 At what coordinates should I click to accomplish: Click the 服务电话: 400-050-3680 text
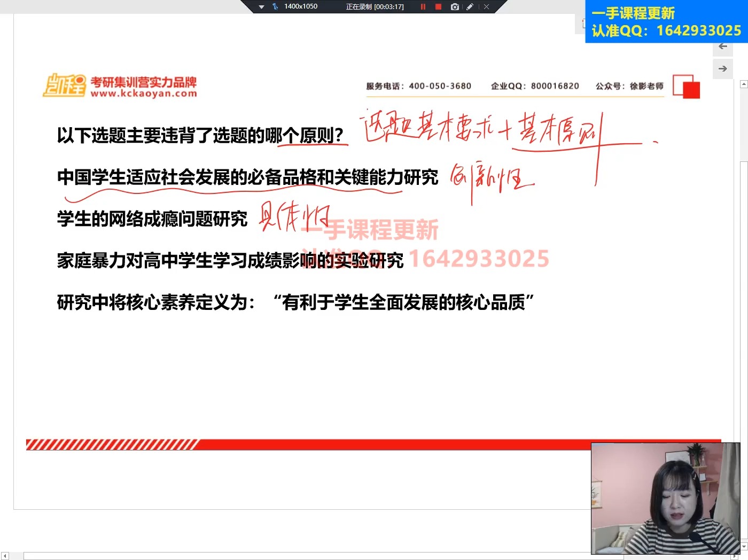click(x=418, y=86)
